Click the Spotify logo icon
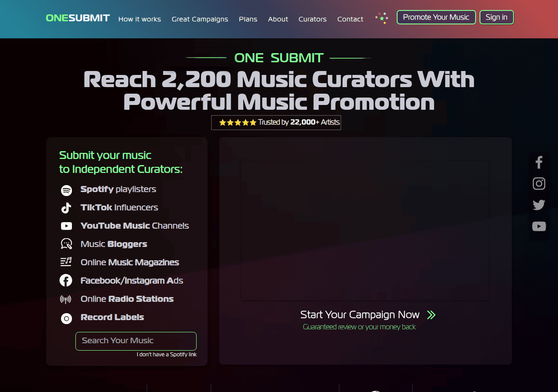Screen dimensions: 558x392 (x=66, y=190)
